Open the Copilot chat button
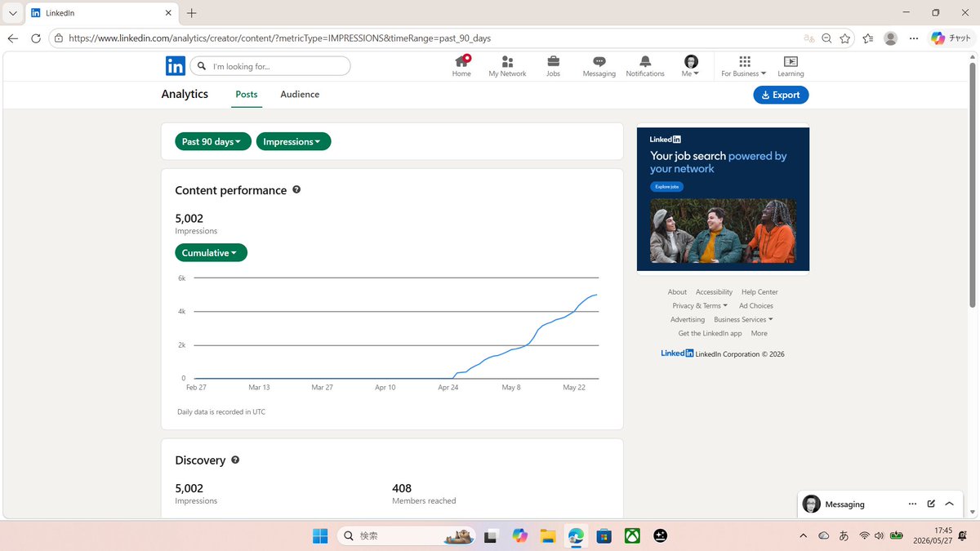Screen dimensions: 980x551 coord(951,38)
